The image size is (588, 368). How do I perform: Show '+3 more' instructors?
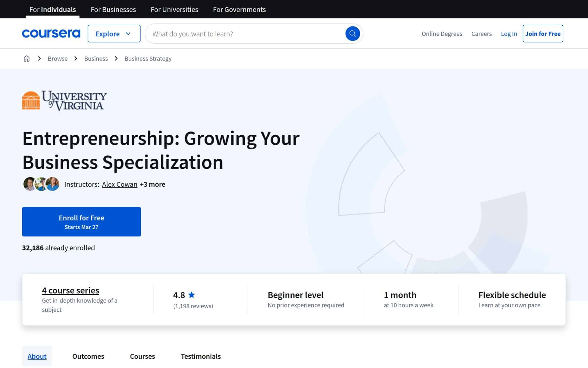pos(152,184)
